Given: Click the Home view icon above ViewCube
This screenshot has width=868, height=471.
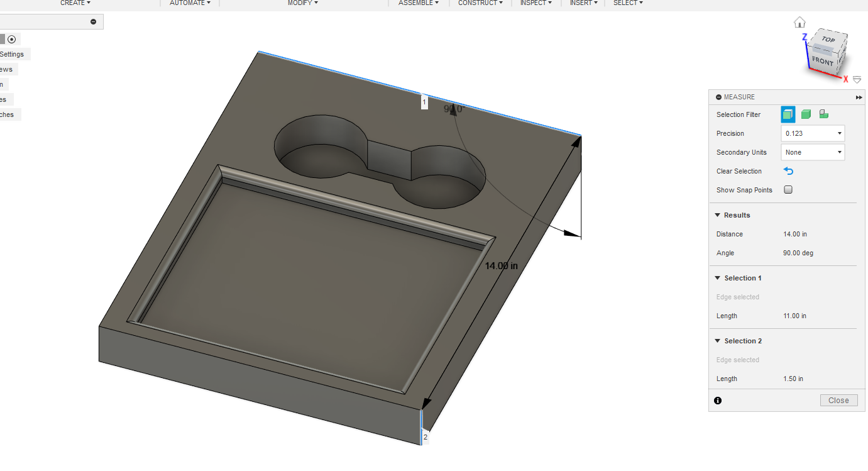Looking at the screenshot, I should [799, 22].
